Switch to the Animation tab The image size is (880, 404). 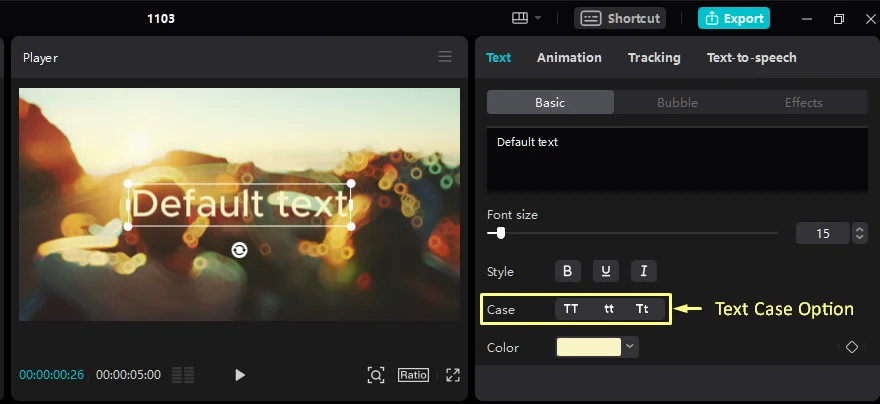tap(569, 58)
